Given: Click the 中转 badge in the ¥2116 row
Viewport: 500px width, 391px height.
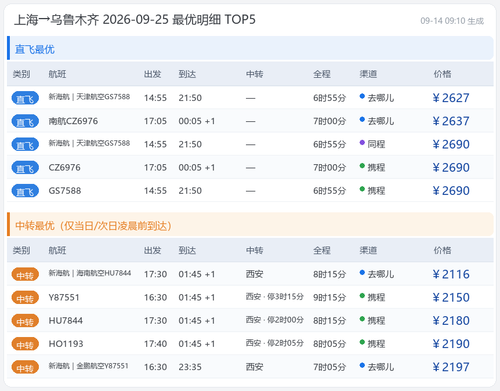Looking at the screenshot, I should [x=25, y=274].
